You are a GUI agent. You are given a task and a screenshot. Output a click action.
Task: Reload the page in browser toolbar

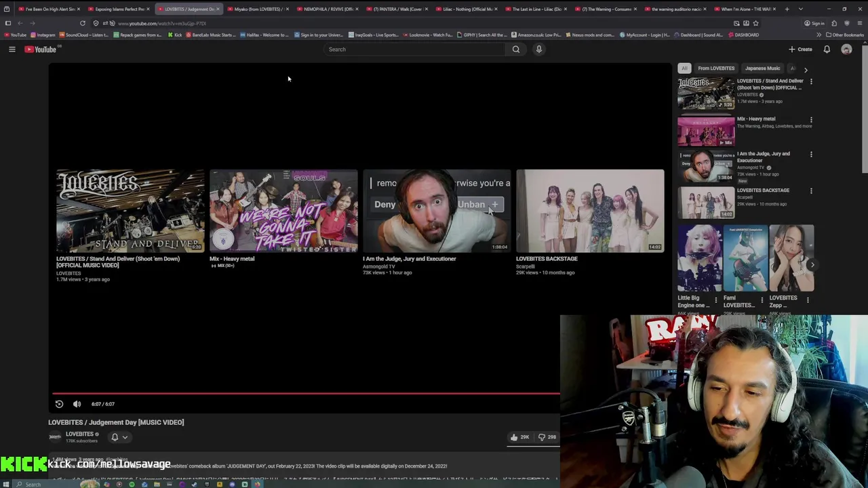click(83, 23)
